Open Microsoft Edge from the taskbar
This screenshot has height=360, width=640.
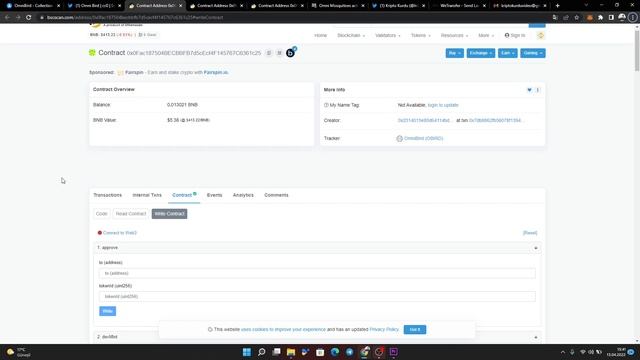(335, 352)
